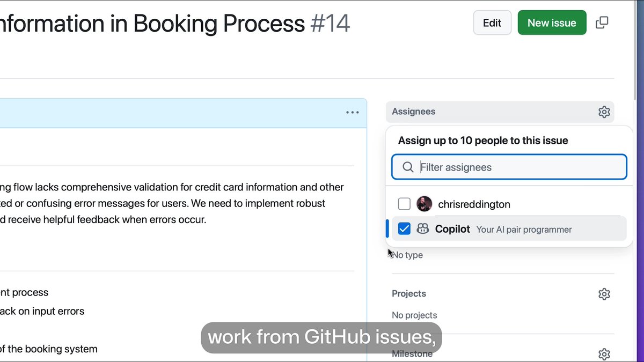Click the Copilot logo icon
Image resolution: width=644 pixels, height=362 pixels.
[423, 229]
